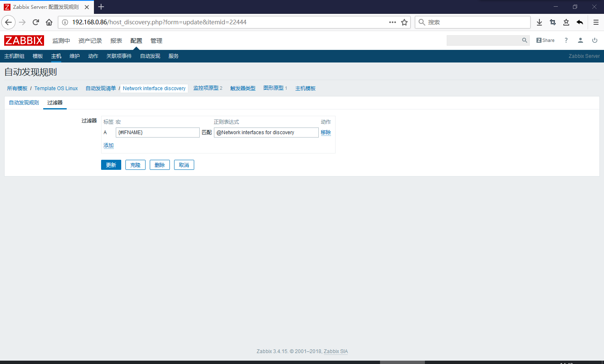This screenshot has height=364, width=604.
Task: Open 监控项原型 link
Action: pos(206,88)
